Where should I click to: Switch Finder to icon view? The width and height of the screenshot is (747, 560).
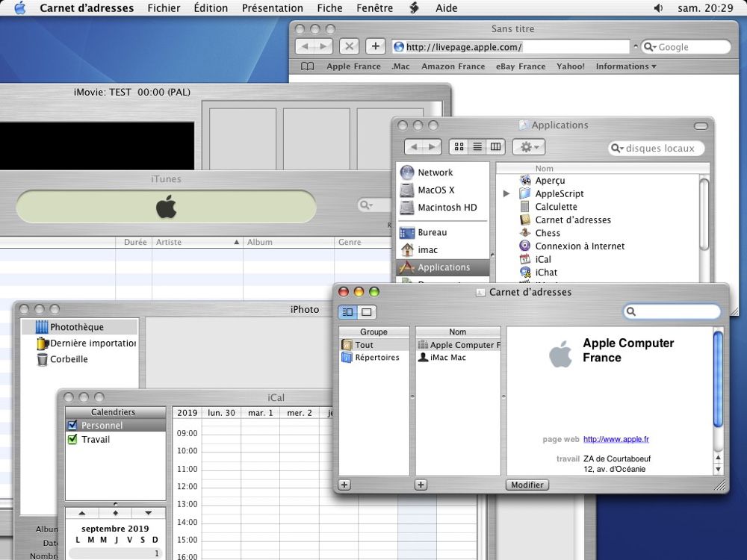459,146
